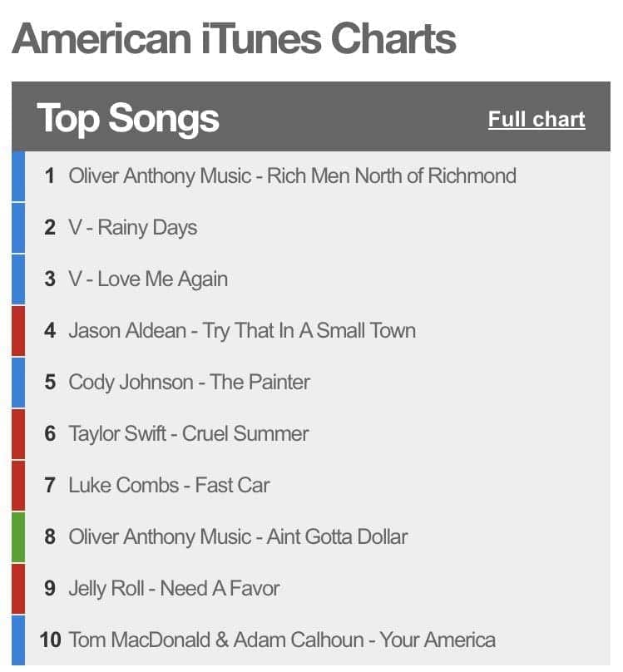Click the blue bar beside The Painter
This screenshot has height=672, width=623.
coord(18,383)
